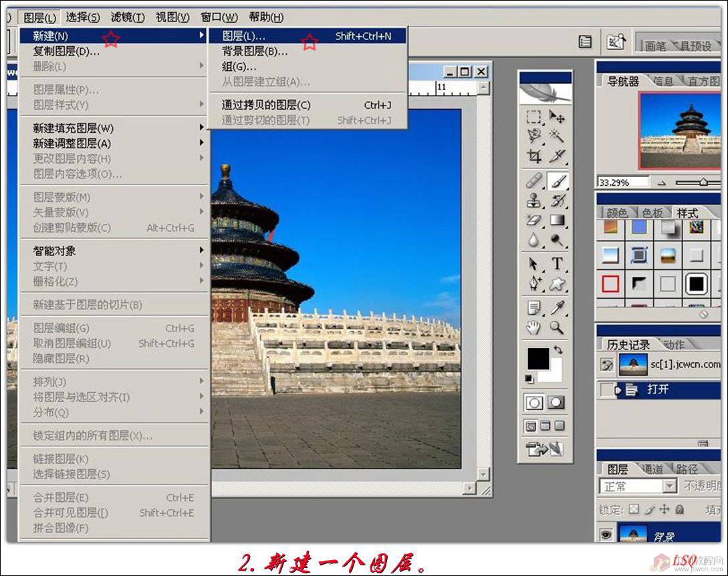Viewport: 728px width, 576px height.
Task: Select Full Screen with Menu Bar mode
Action: (545, 426)
